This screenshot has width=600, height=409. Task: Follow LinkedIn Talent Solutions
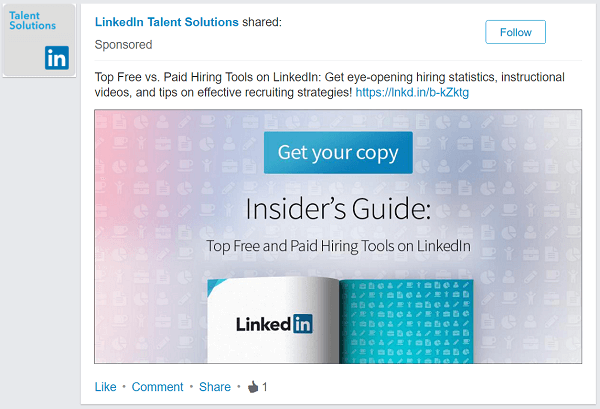point(515,32)
